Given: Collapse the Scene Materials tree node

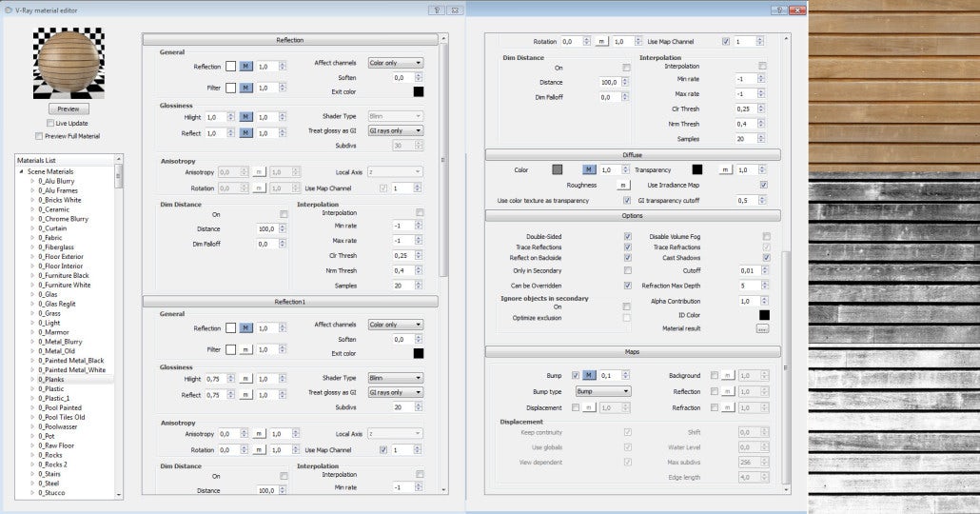Looking at the screenshot, I should click(22, 170).
